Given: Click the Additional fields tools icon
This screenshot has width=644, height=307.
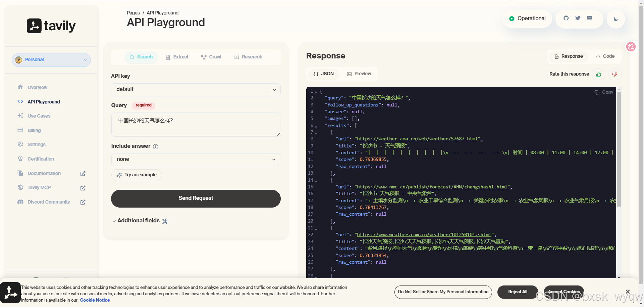Looking at the screenshot, I should tap(165, 221).
